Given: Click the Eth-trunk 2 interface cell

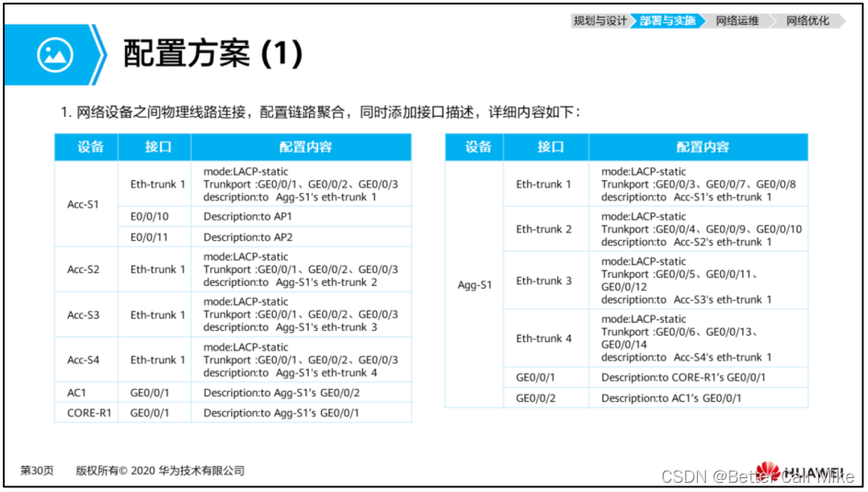Looking at the screenshot, I should point(546,229).
